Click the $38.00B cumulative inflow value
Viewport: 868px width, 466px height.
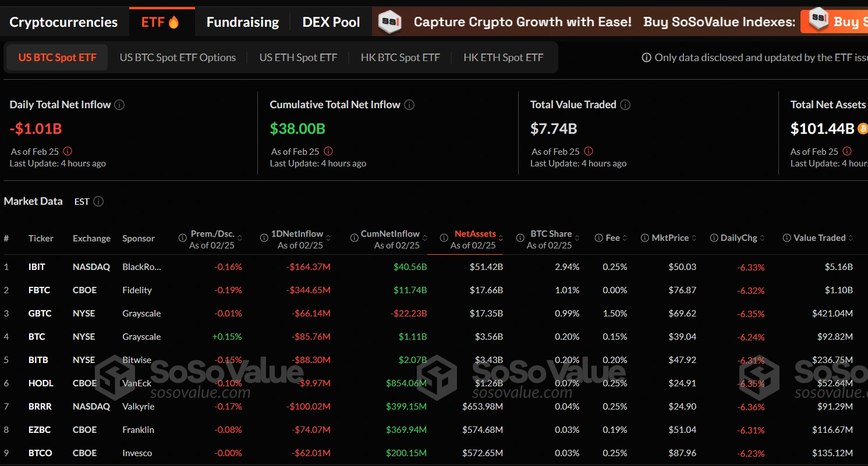pyautogui.click(x=297, y=129)
